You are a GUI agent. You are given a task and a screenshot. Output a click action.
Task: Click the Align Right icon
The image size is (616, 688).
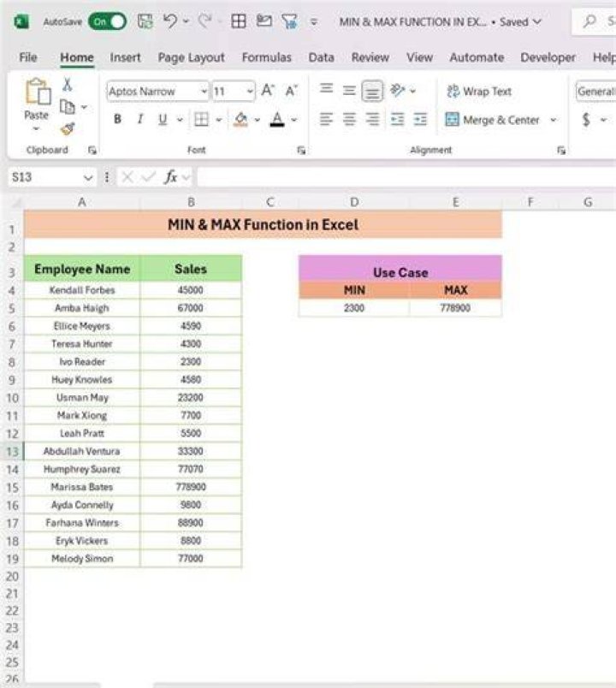click(372, 119)
